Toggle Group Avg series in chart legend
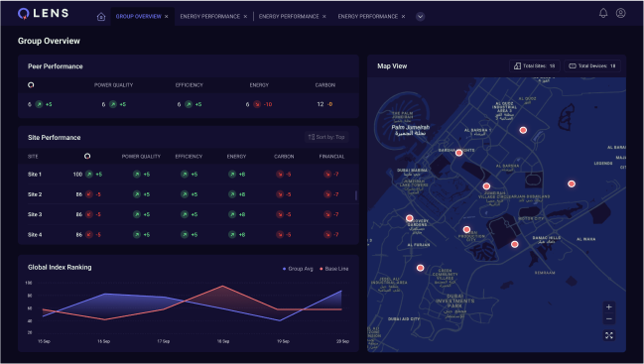 (298, 269)
